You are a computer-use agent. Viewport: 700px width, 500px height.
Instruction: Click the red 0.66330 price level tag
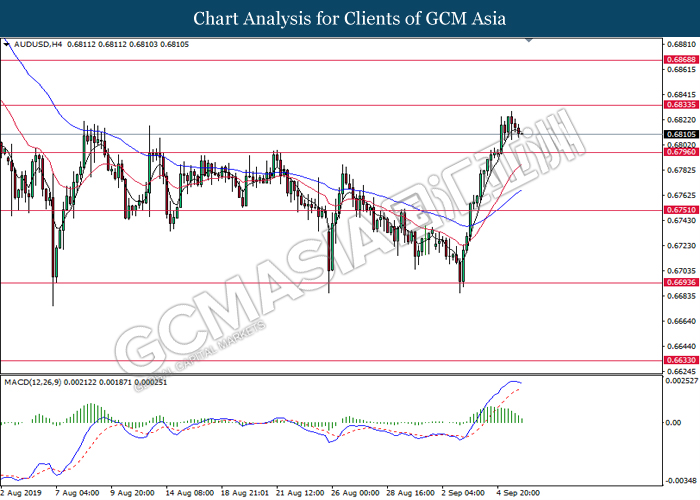(x=681, y=360)
